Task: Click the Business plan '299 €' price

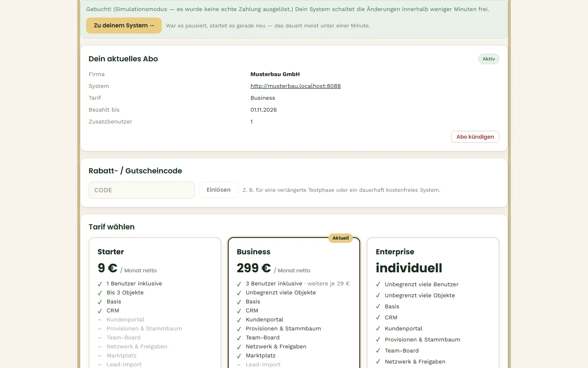Action: (254, 268)
